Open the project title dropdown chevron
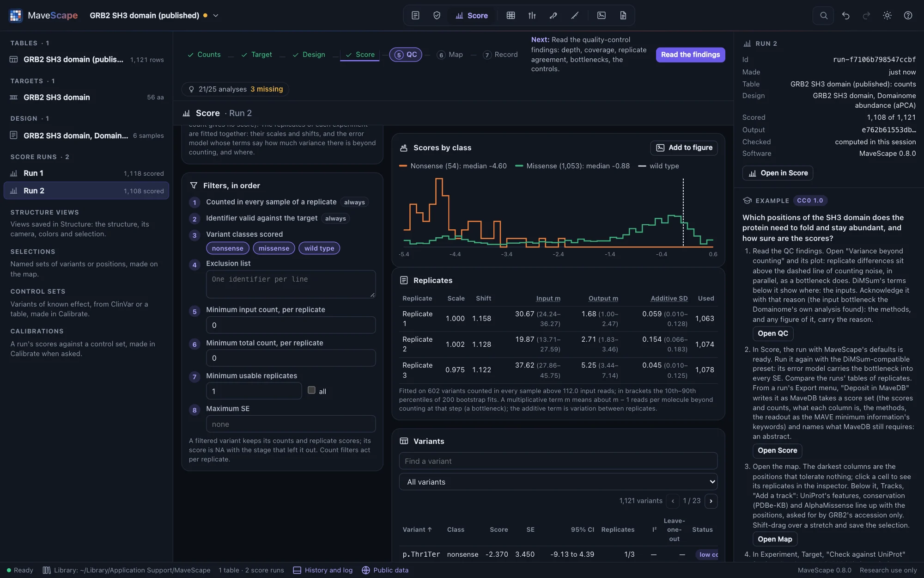This screenshot has height=578, width=924. 216,16
